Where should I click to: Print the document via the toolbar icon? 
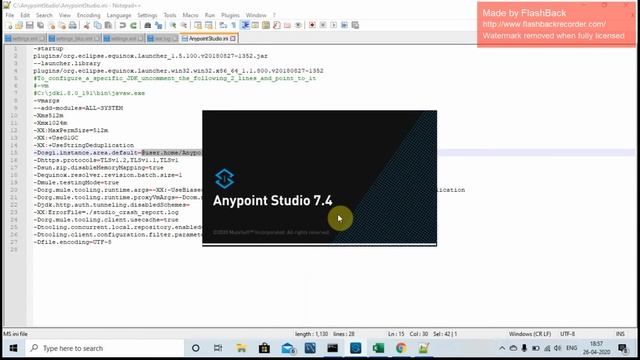[73, 25]
